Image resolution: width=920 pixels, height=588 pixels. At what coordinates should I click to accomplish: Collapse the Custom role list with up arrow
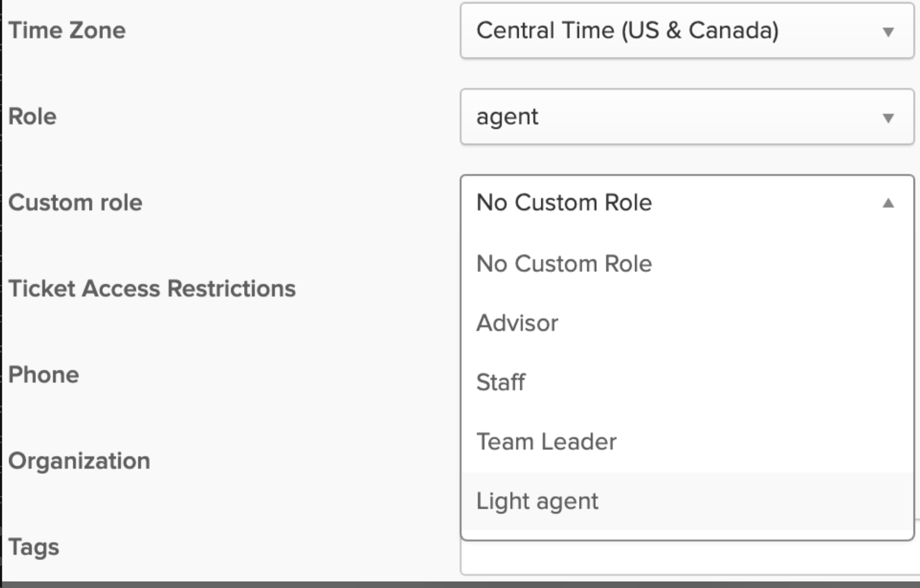pyautogui.click(x=888, y=203)
